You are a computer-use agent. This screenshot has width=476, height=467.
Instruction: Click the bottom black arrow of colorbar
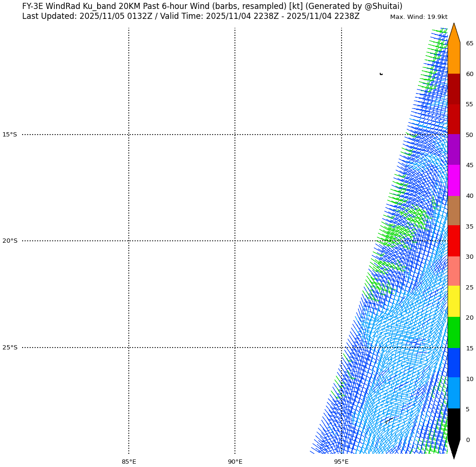[453, 449]
